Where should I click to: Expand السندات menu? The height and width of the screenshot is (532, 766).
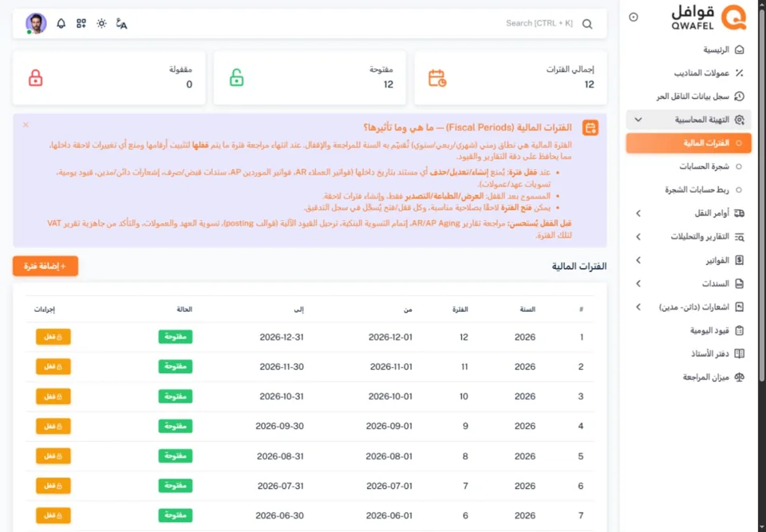point(689,284)
